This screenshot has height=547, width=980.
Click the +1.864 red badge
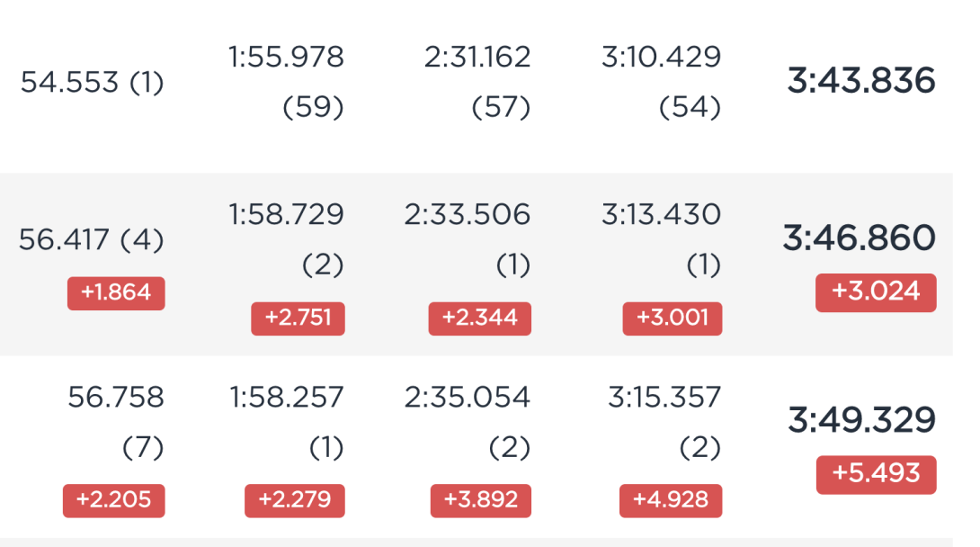pyautogui.click(x=116, y=292)
